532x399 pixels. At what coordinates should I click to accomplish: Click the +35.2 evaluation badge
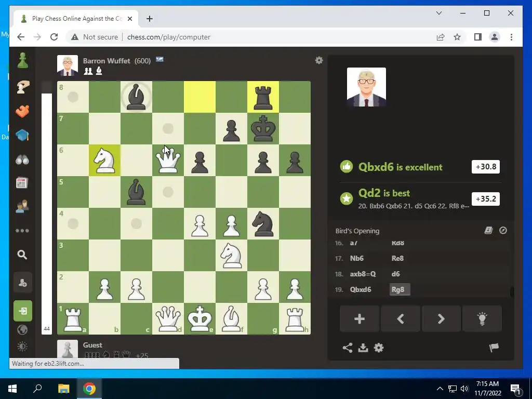[x=486, y=199]
